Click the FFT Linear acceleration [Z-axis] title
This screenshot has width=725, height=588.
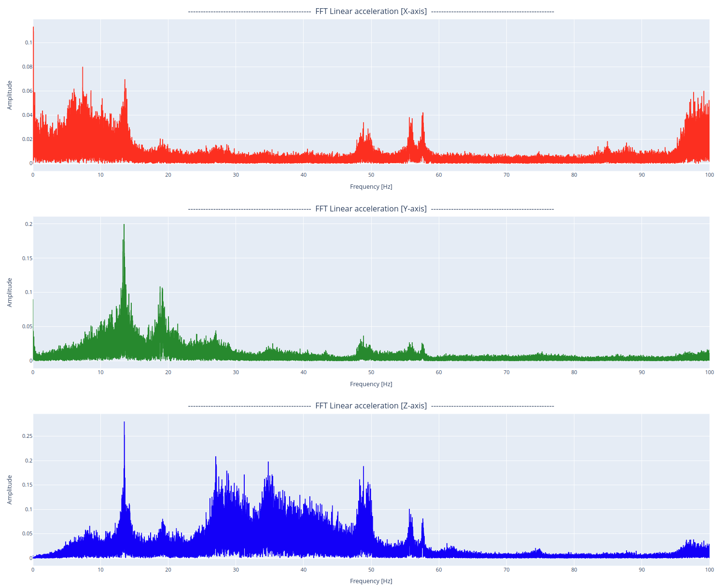coord(371,406)
